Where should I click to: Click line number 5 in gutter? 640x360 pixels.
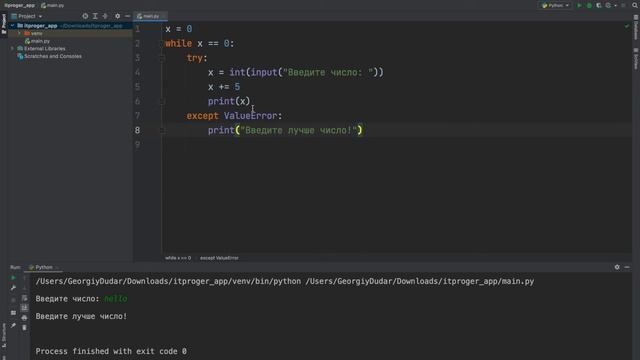tap(138, 87)
